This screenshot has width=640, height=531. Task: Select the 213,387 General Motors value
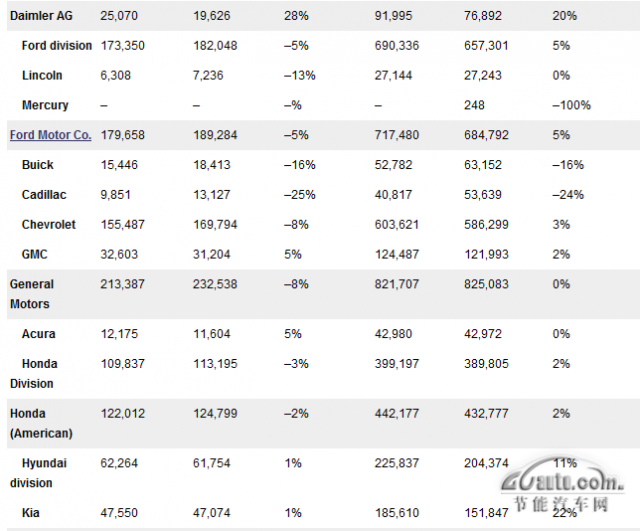tap(122, 284)
